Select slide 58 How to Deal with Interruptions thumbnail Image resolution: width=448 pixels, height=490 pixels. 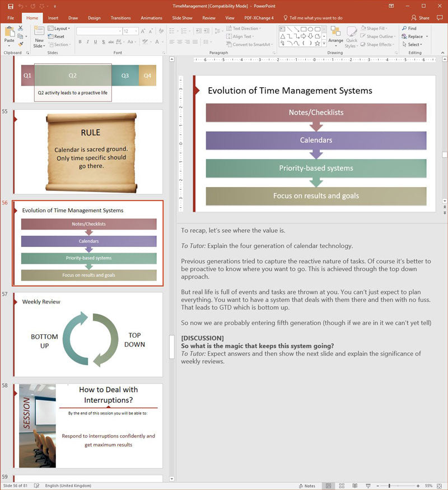coord(88,426)
